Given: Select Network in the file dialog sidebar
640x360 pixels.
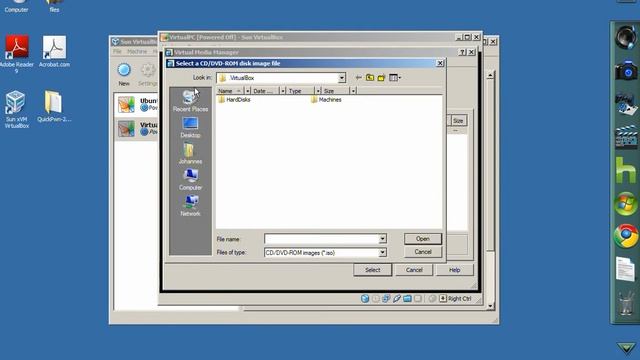Looking at the screenshot, I should pyautogui.click(x=190, y=206).
